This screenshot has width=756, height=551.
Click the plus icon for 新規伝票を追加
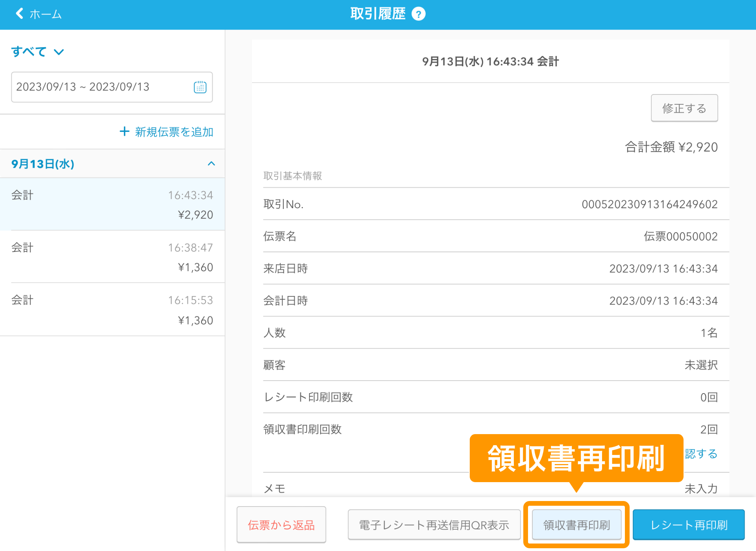pyautogui.click(x=124, y=131)
